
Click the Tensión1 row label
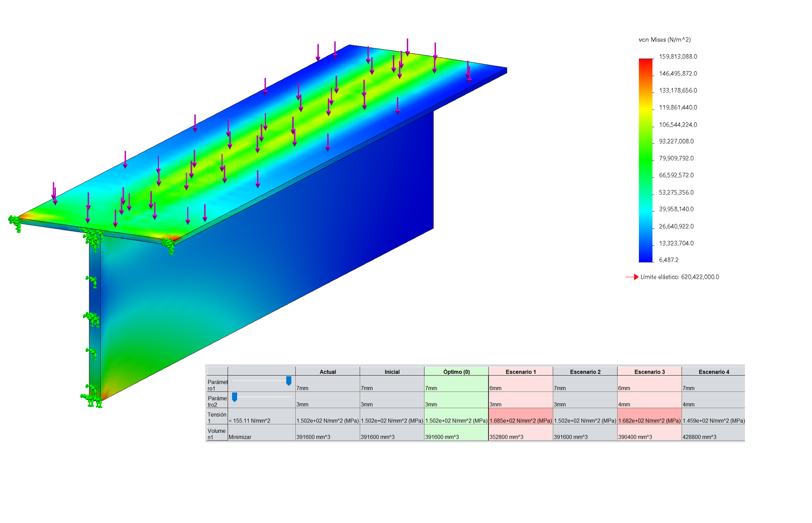point(217,417)
